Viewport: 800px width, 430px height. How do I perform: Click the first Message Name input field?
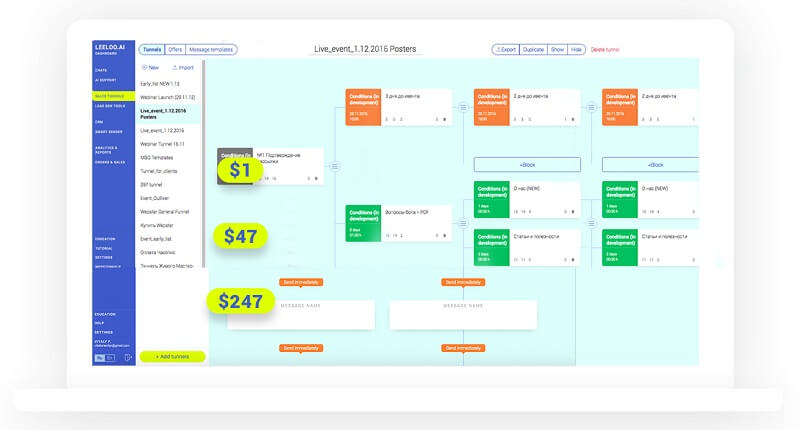click(300, 315)
